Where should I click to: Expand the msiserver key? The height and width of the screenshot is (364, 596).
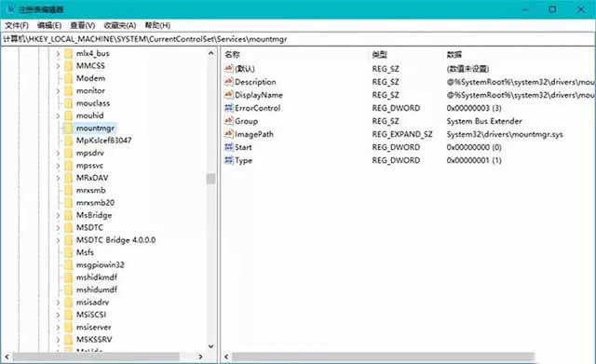[x=58, y=328]
